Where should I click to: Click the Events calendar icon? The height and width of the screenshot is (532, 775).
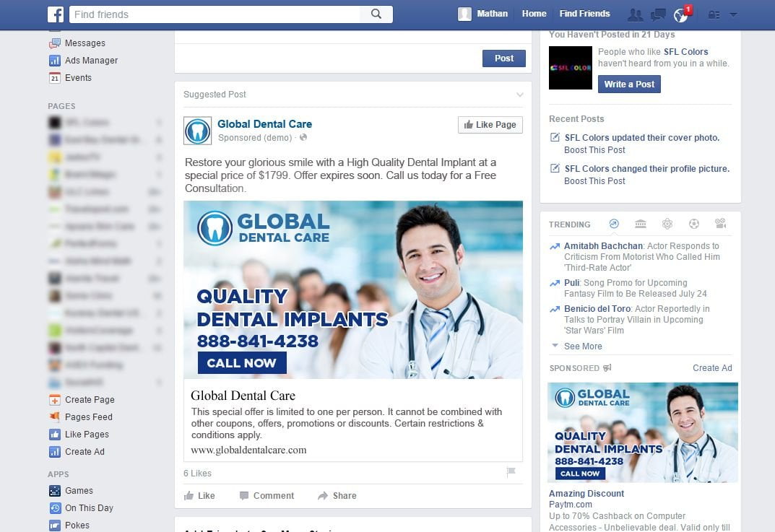click(x=54, y=77)
